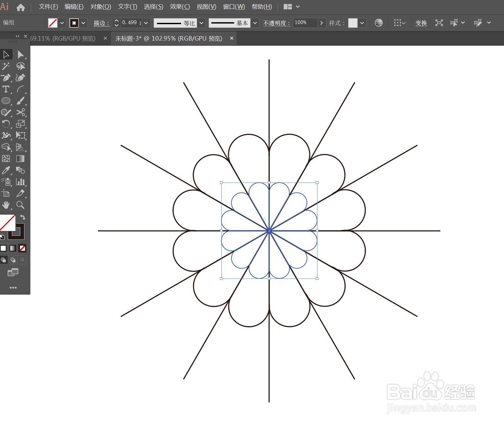Pick the Symbol Sprayer tool
The width and height of the screenshot is (504, 425).
coord(6,182)
